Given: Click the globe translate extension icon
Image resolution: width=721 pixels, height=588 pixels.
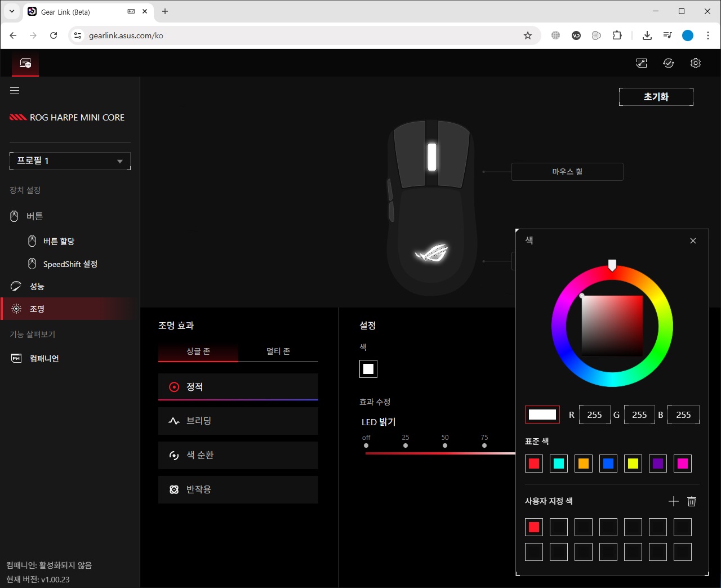Looking at the screenshot, I should (556, 35).
